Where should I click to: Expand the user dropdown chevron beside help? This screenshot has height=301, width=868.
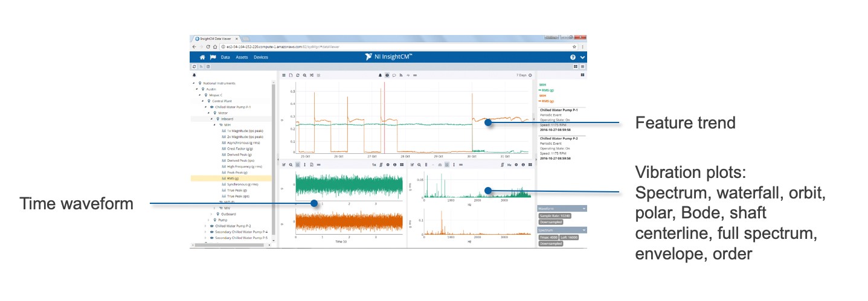(x=582, y=57)
